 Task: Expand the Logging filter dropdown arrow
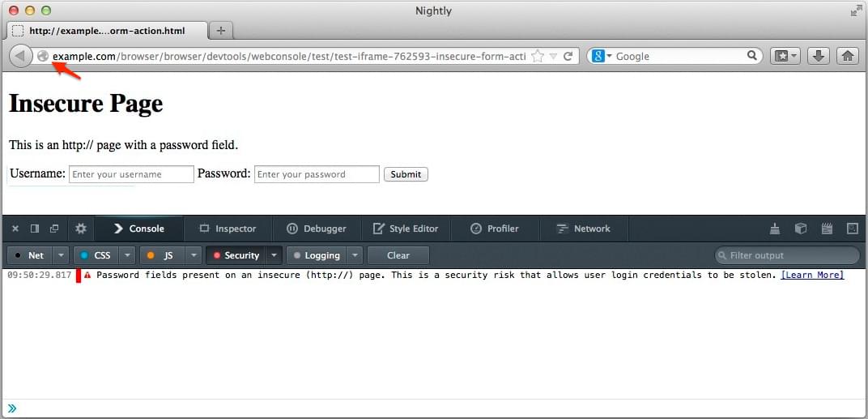point(355,255)
